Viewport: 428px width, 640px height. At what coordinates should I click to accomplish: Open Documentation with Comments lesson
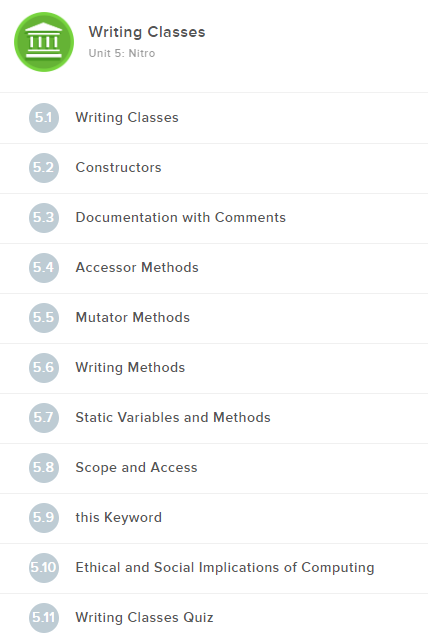[214, 218]
